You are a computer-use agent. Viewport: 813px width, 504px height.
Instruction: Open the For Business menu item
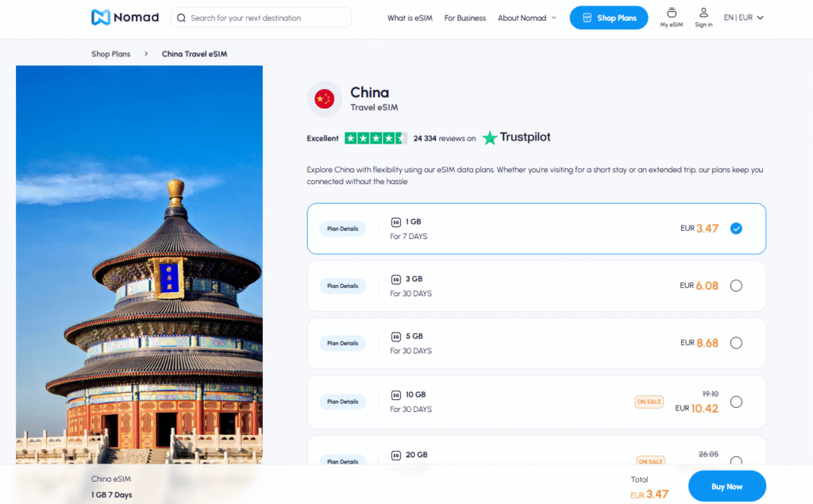[464, 17]
